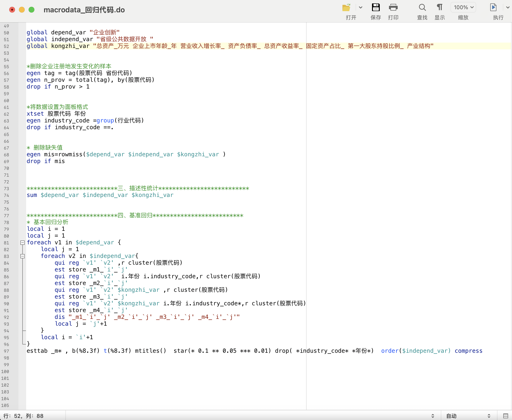512x420 pixels.
Task: Click 'drop if n_prov > 1' line
Action: tap(58, 87)
